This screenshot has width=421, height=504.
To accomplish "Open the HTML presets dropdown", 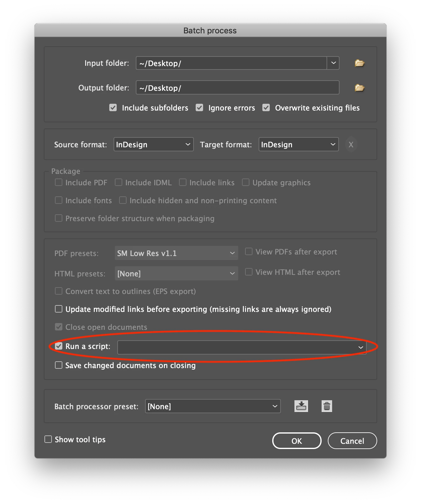I will click(x=176, y=274).
